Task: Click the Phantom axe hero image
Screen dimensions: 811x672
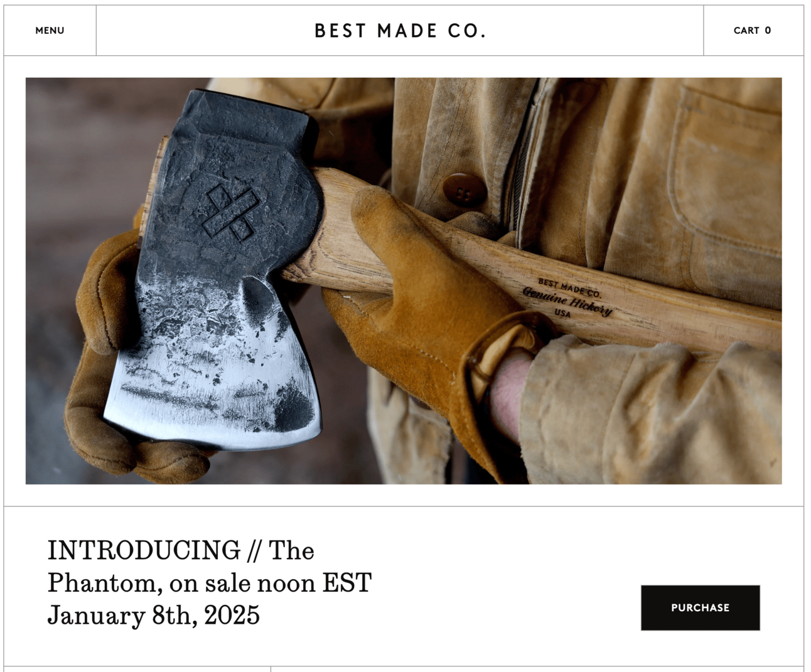Action: 404,280
